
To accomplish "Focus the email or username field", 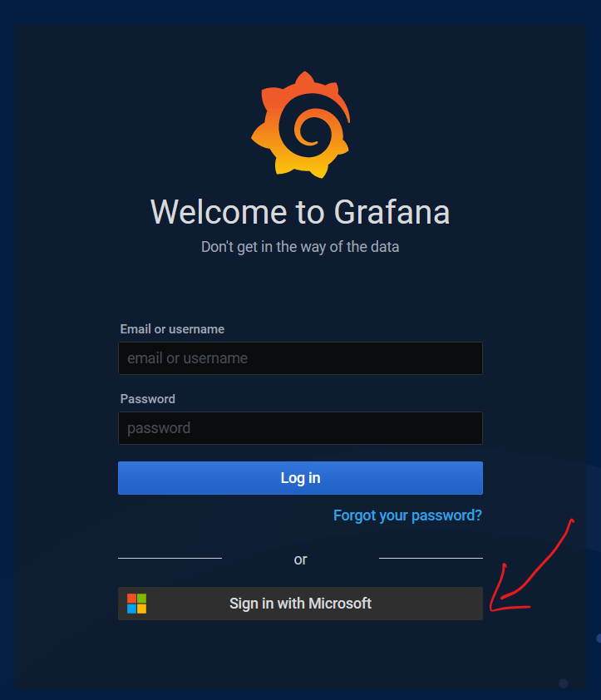I will pyautogui.click(x=300, y=358).
